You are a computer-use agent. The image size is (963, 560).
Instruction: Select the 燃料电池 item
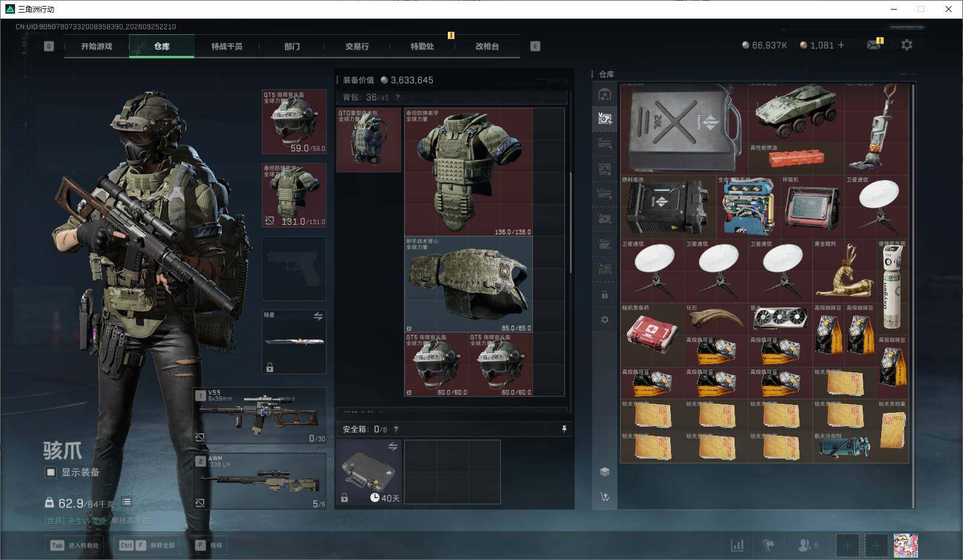click(668, 207)
